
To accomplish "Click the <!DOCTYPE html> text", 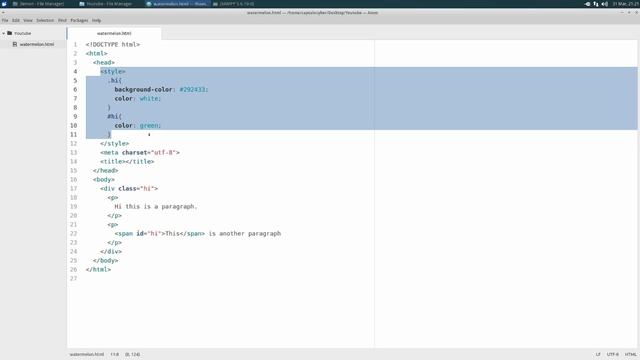I will click(x=113, y=44).
